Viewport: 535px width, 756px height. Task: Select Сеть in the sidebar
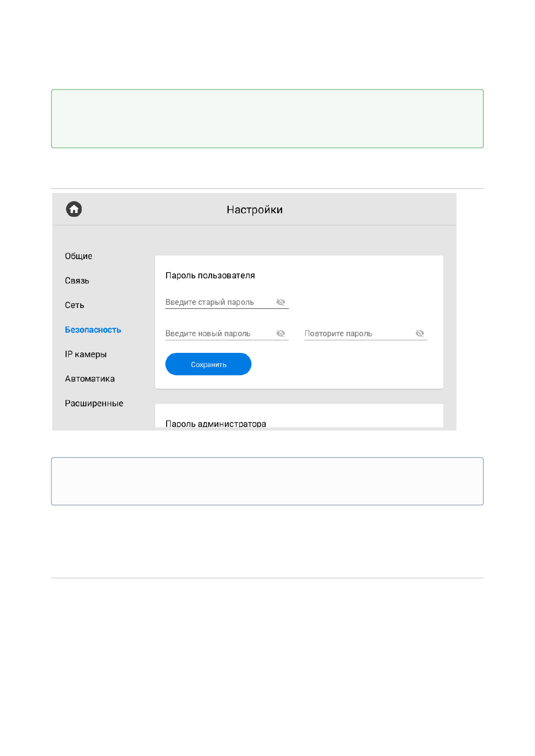click(x=75, y=305)
